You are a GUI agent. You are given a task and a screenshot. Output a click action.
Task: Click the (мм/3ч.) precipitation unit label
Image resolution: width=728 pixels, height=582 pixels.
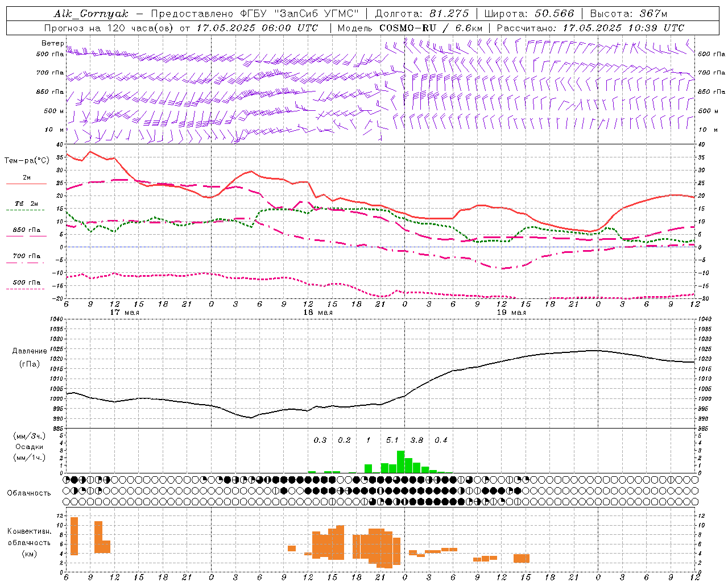point(30,436)
